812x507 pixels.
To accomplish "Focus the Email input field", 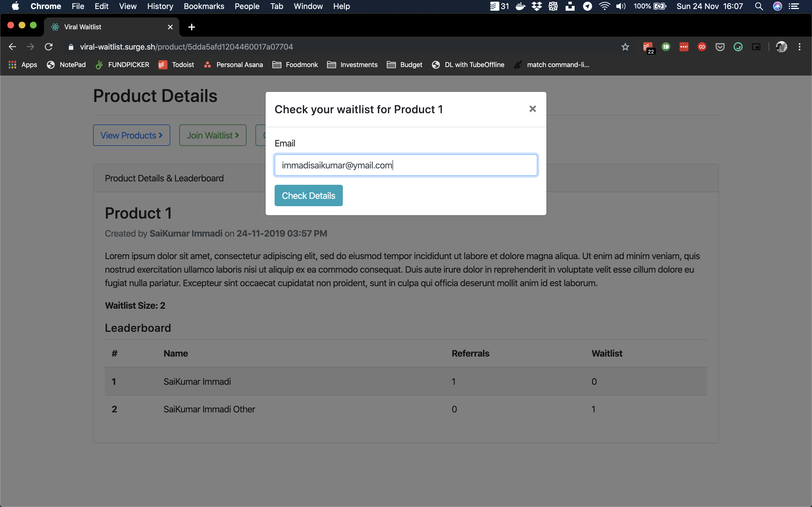I will coord(406,165).
